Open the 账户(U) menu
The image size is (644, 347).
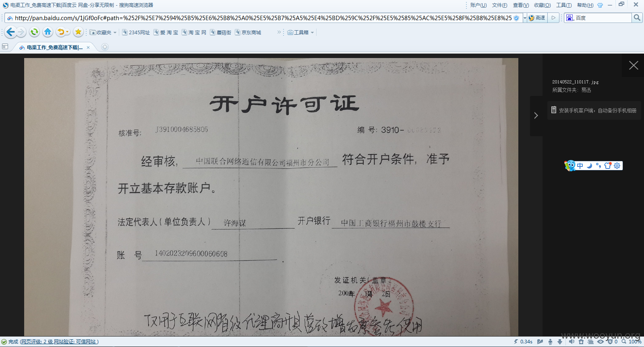coord(478,5)
